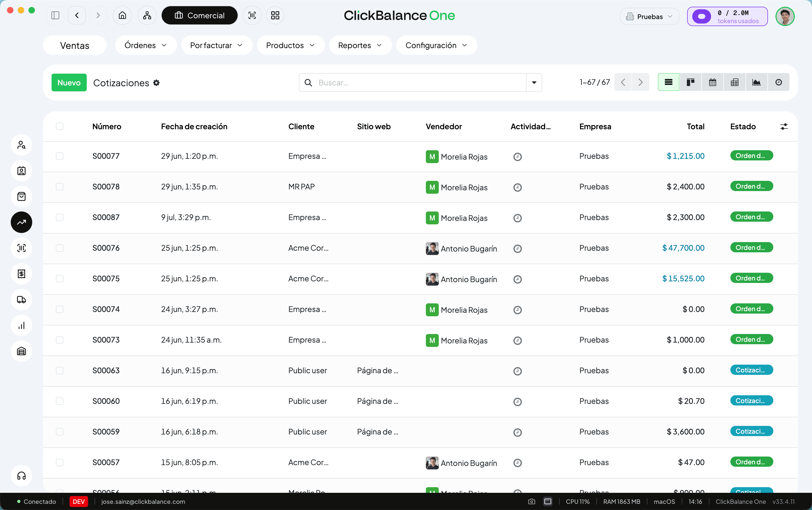Check the box for order S00073
Viewport: 812px width, 510px height.
pos(60,340)
